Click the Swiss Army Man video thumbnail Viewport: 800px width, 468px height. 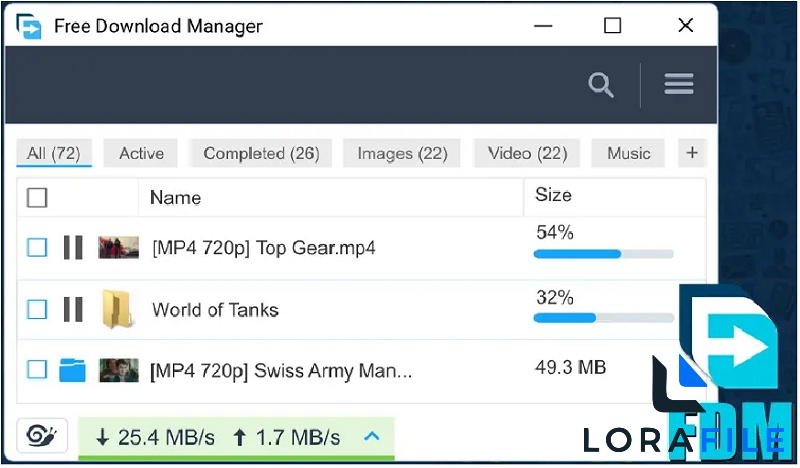[x=118, y=370]
